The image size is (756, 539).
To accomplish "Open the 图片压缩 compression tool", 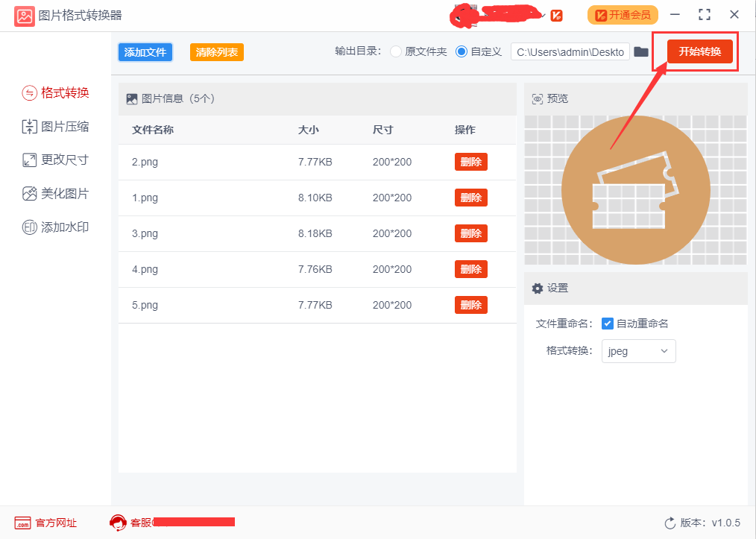I will [x=56, y=126].
